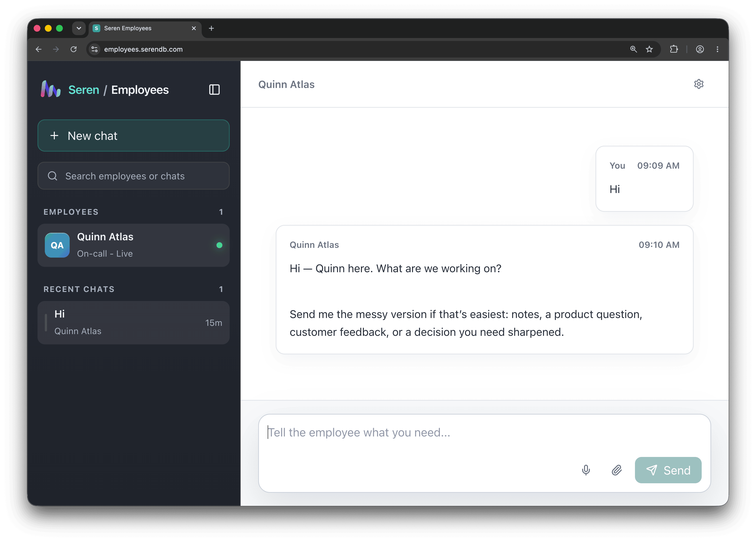Click the EMPLOYEES section heading
Viewport: 756px width, 542px height.
pos(71,212)
